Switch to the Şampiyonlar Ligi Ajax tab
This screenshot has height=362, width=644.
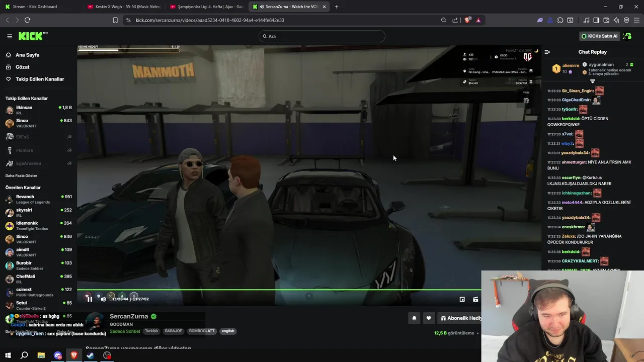coord(206,7)
